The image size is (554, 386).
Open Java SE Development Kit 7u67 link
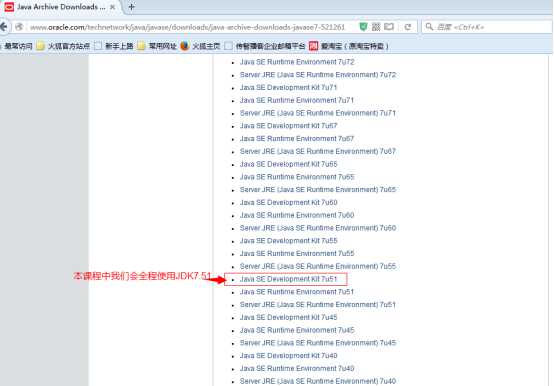click(x=288, y=126)
